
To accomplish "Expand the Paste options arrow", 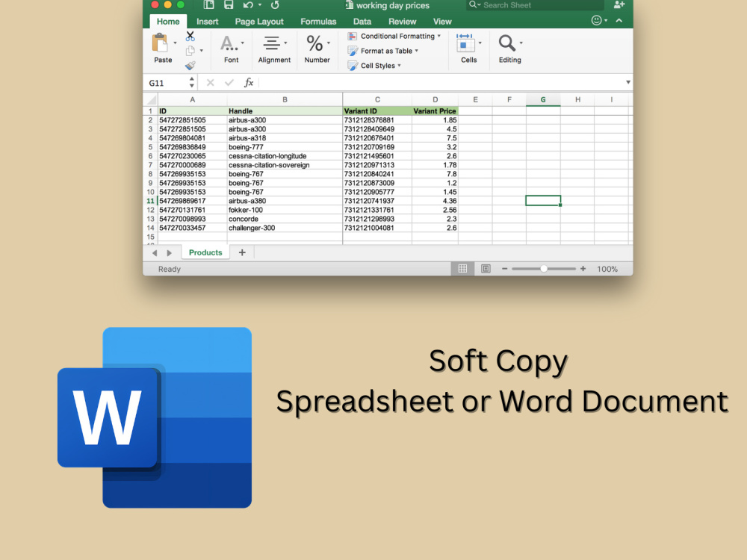I will tap(175, 43).
